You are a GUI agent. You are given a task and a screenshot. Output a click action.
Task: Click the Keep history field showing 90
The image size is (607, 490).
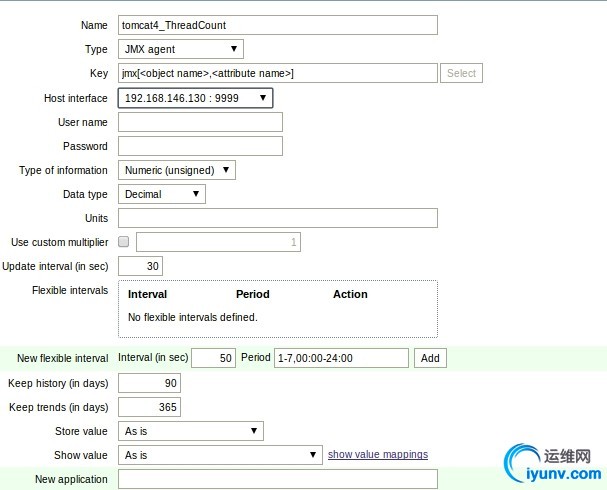pyautogui.click(x=149, y=383)
